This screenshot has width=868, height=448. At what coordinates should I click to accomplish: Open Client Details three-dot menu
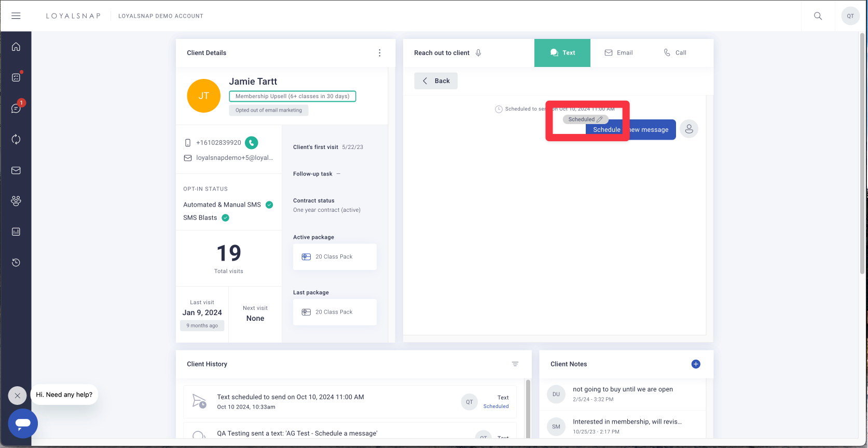(x=380, y=53)
